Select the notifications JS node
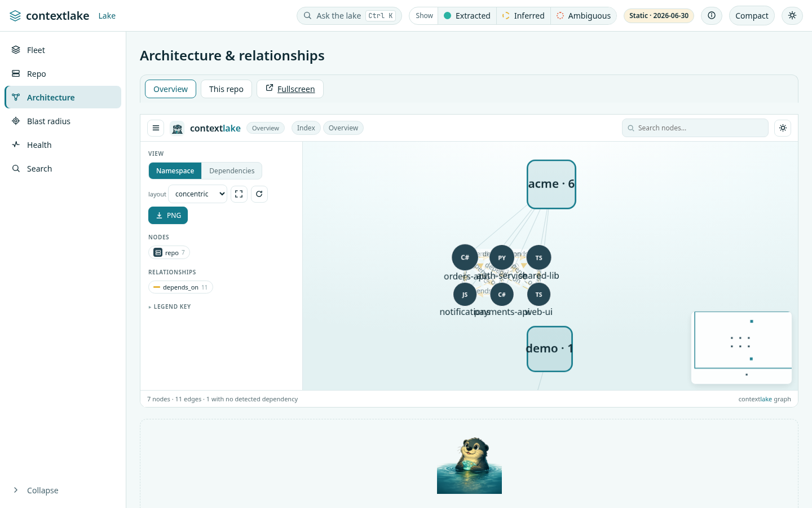This screenshot has width=812, height=508. pos(465,294)
